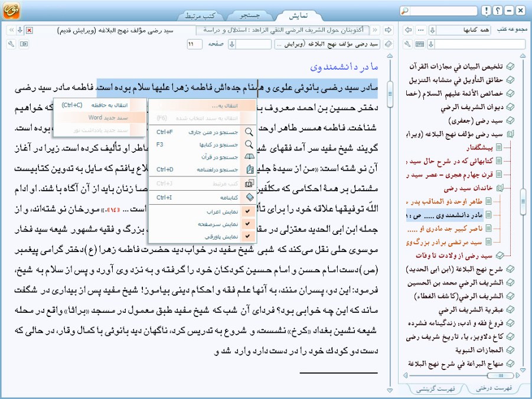The height and width of the screenshot is (399, 532).
Task: Toggle نمایش پاورقی checkbox in context menu
Action: (247, 237)
